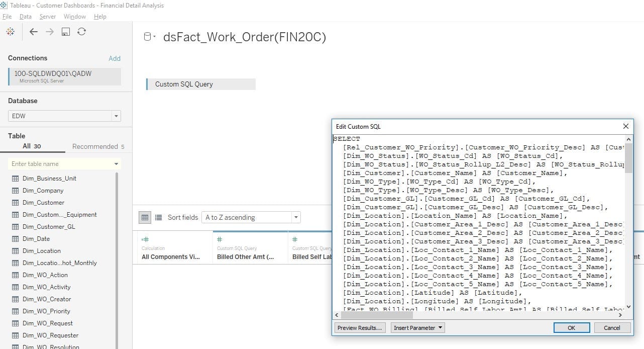Go back with the left arrow
The width and height of the screenshot is (644, 349).
tap(34, 32)
